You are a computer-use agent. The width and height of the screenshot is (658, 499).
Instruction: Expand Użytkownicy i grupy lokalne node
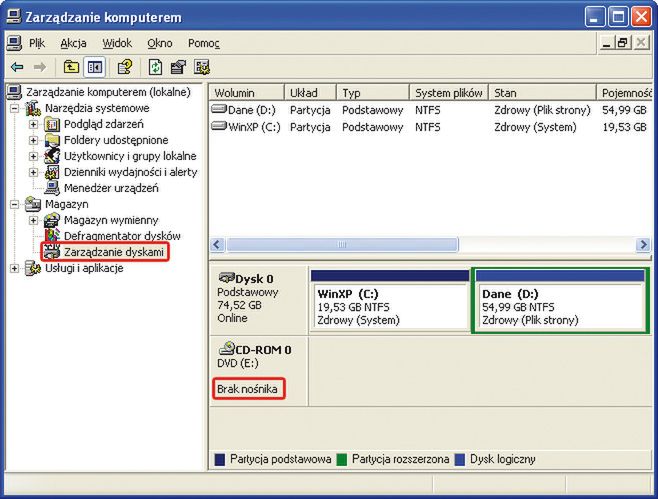pyautogui.click(x=33, y=156)
